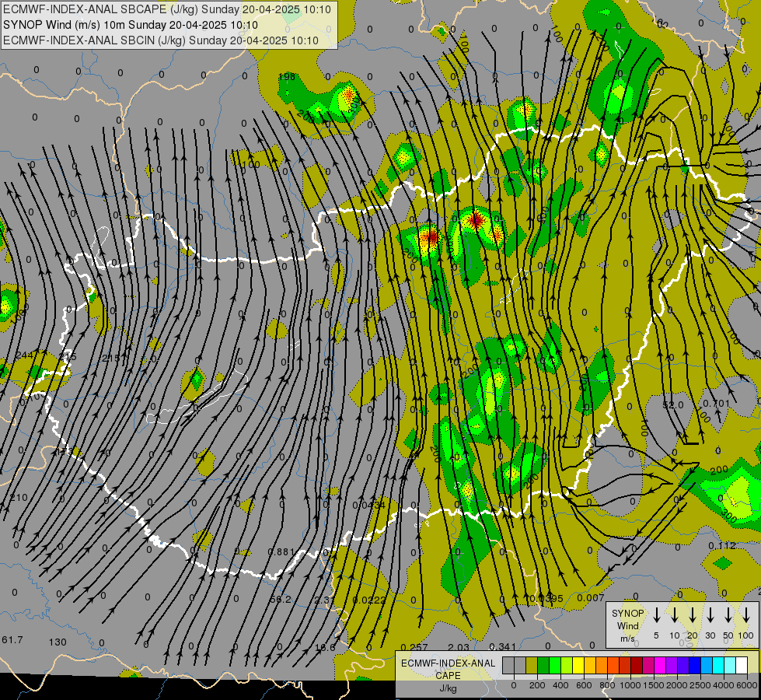Click the 10 m/s wind arrow in legend
761x700 pixels.
674,614
